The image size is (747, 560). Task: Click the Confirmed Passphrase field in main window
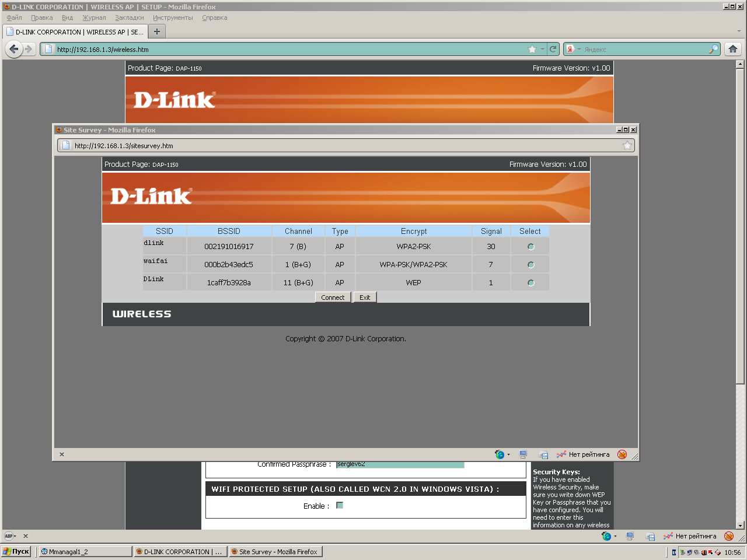pos(400,464)
